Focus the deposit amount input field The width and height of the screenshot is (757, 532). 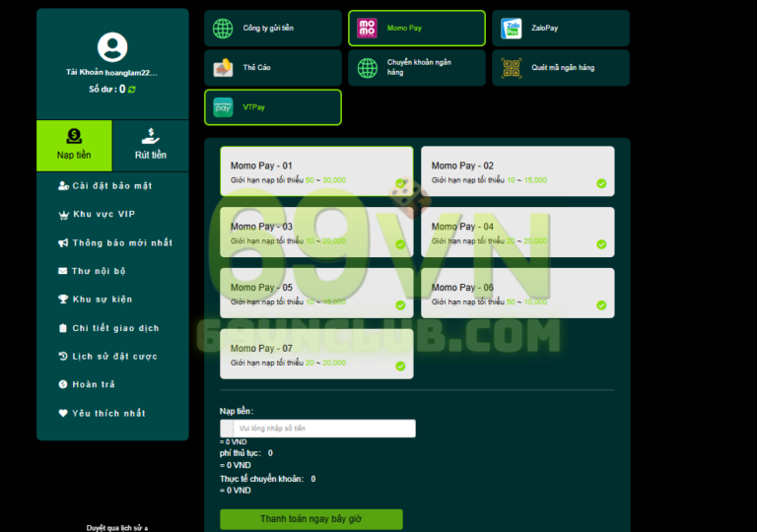317,429
